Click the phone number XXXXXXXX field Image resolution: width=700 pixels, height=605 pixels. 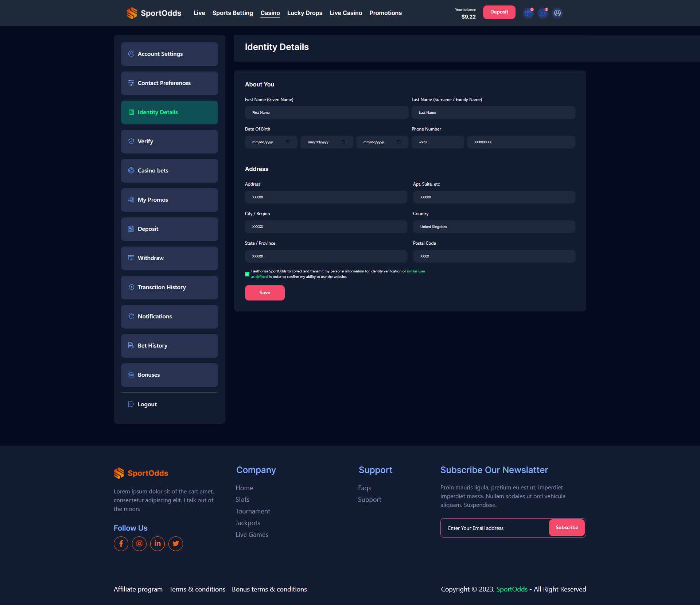pyautogui.click(x=521, y=142)
